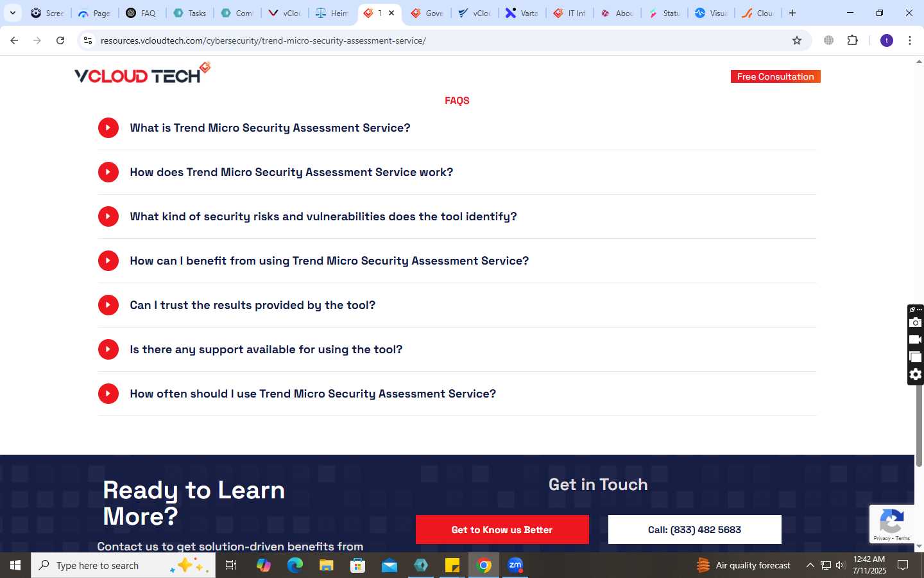Screen dimensions: 924x578
Task: Open Task View on the taskbar
Action: tap(231, 565)
